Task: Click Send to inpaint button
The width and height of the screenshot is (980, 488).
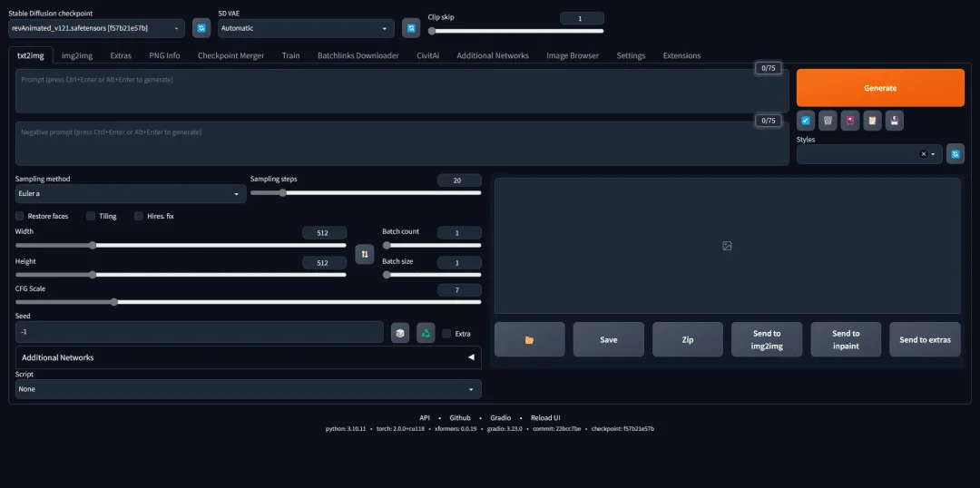Action: coord(846,339)
